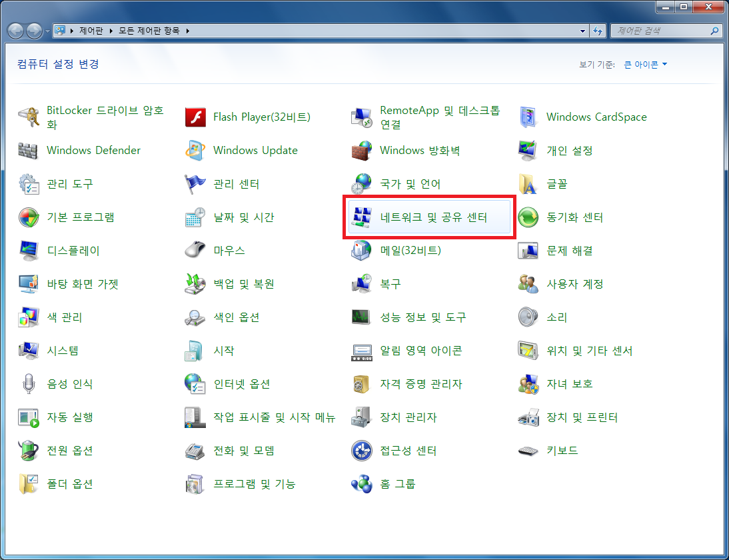Viewport: 729px width, 560px height.
Task: Open the 프로그램 및 기능 link
Action: point(255,484)
